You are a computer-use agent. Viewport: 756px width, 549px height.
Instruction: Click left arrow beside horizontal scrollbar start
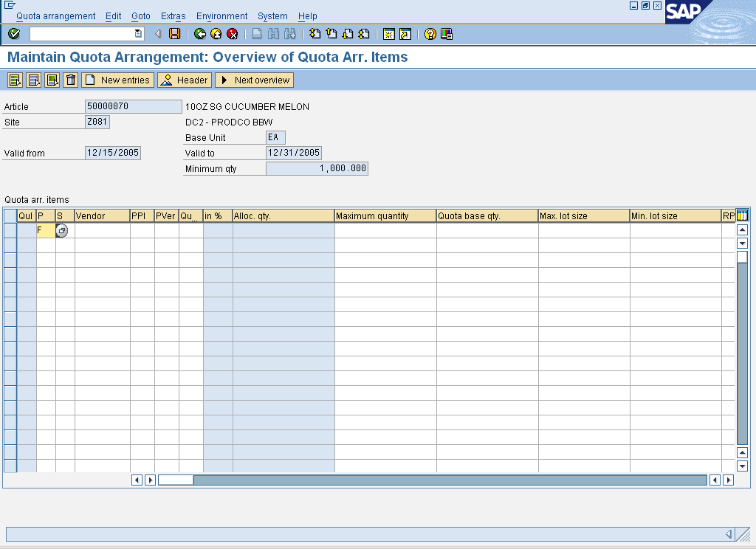pyautogui.click(x=137, y=480)
